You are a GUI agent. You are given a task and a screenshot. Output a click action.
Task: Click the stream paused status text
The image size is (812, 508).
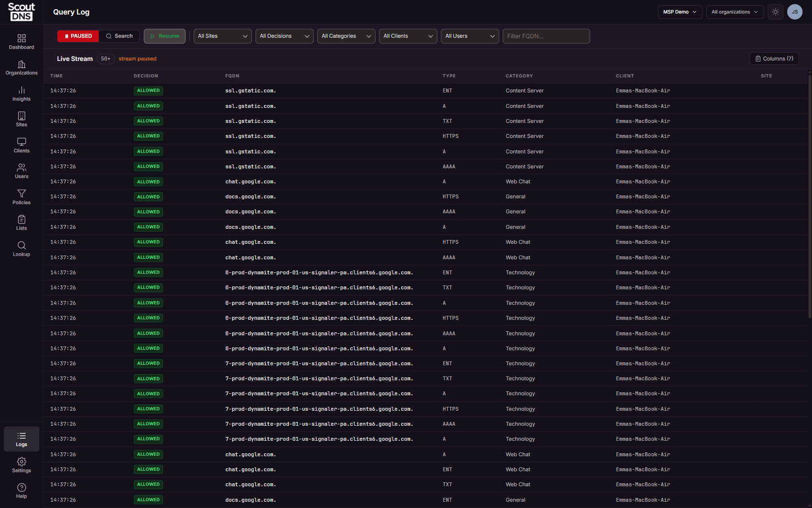click(138, 59)
